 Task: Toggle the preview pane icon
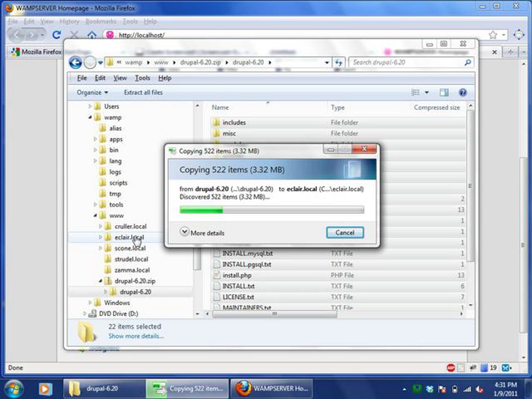(444, 93)
